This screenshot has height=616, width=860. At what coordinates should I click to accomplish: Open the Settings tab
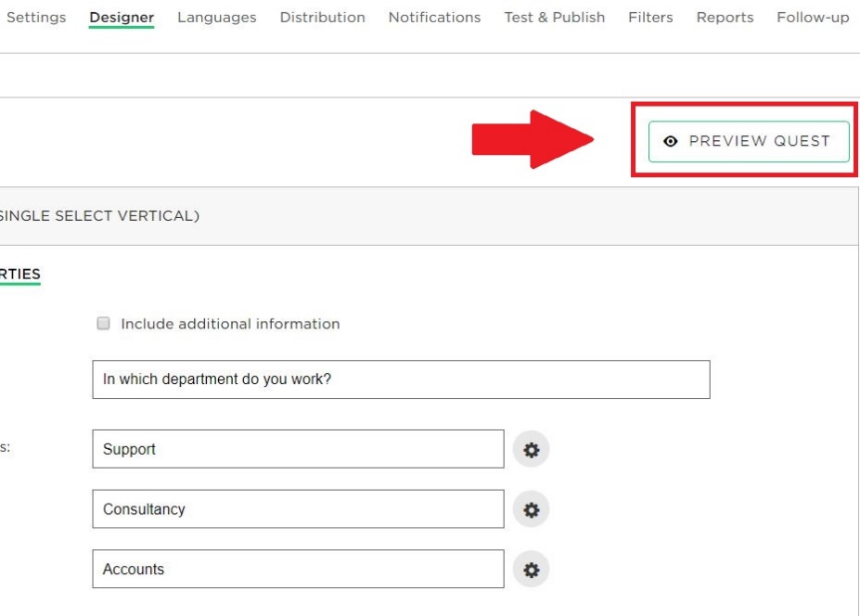(x=36, y=18)
